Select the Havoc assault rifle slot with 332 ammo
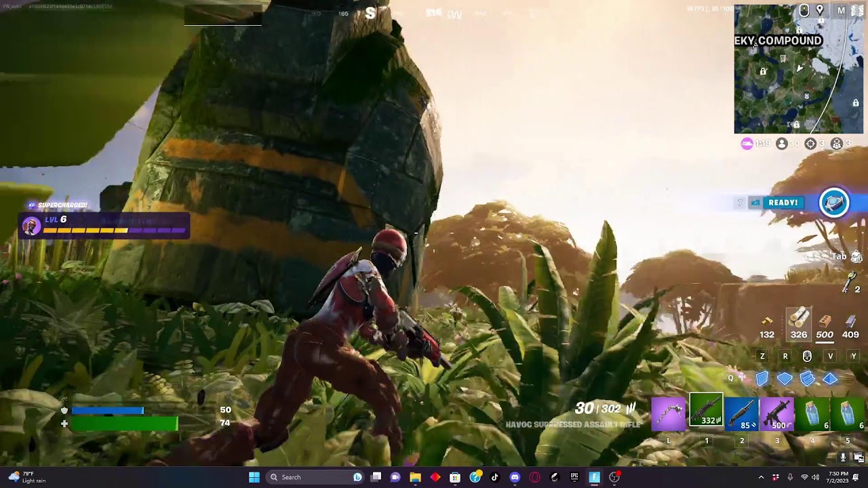This screenshot has width=868, height=488. pos(706,411)
